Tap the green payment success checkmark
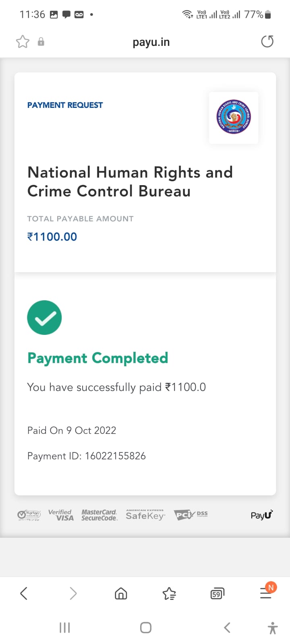The height and width of the screenshot is (644, 290). [x=44, y=318]
